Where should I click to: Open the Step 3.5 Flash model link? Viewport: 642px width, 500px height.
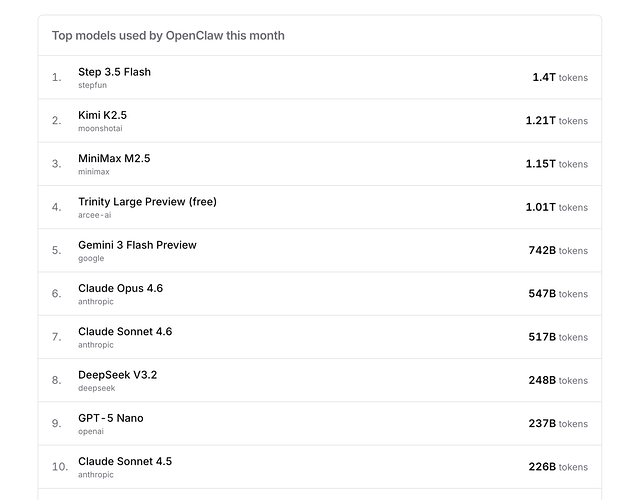114,72
